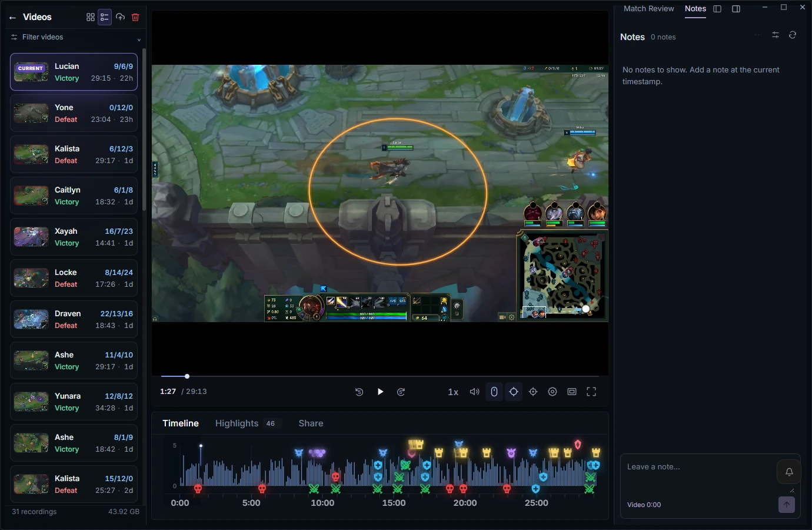Expand the Filter videos section

pos(76,37)
